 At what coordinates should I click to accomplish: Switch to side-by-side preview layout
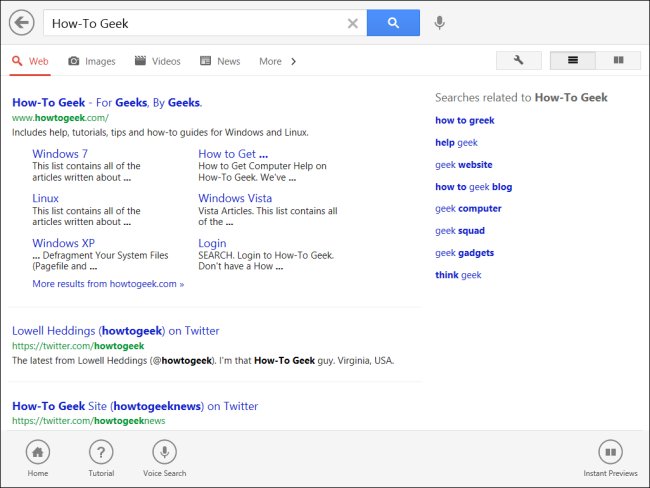click(x=618, y=61)
